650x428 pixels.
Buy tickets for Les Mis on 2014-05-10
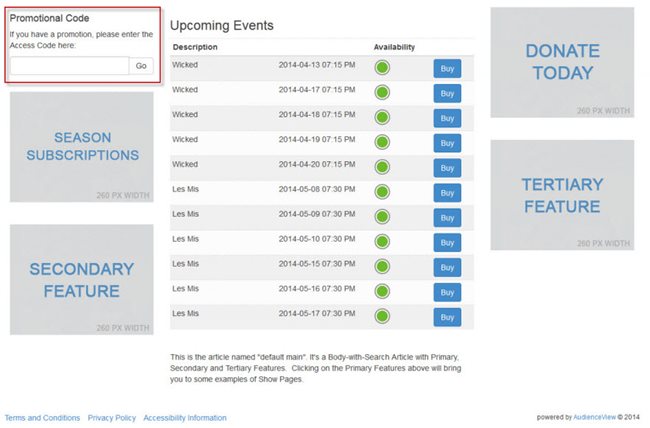point(447,243)
